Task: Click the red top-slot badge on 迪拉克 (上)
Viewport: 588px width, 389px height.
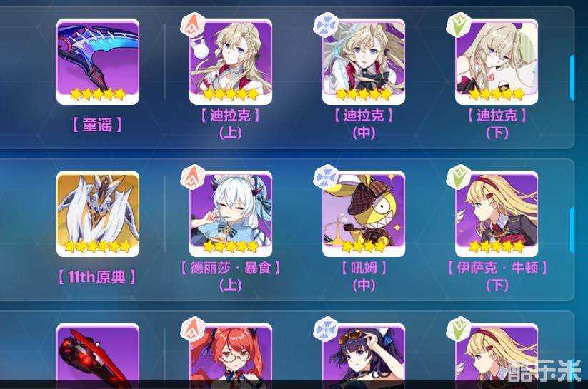Action: (x=193, y=25)
